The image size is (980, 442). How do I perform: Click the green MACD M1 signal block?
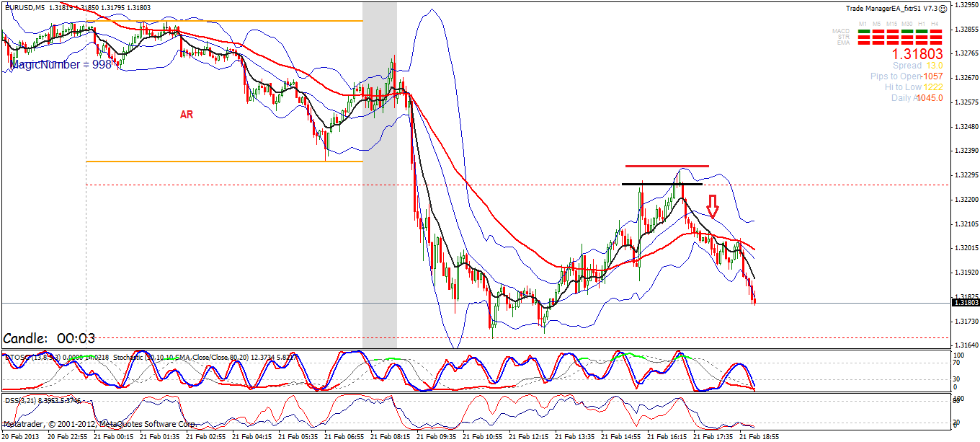pos(864,32)
